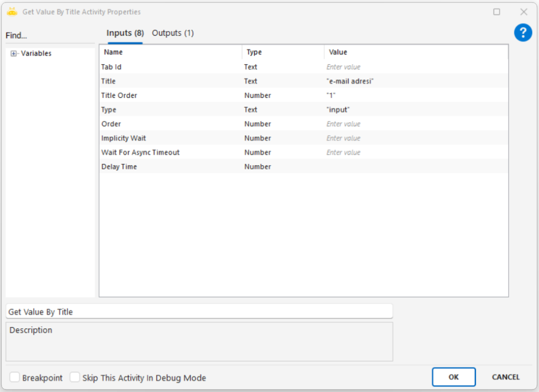Screen dimensions: 539x392
Task: Edit the Title Order value "1"
Action: pos(416,96)
